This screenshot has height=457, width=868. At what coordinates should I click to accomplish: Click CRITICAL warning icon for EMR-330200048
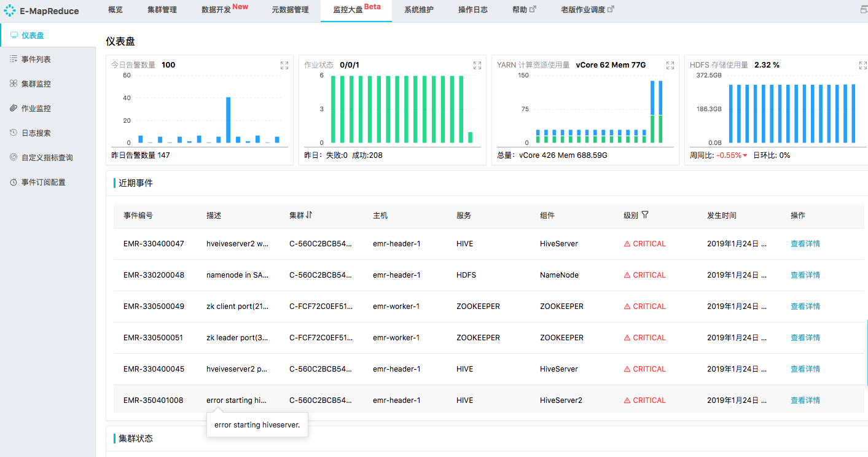(x=627, y=275)
